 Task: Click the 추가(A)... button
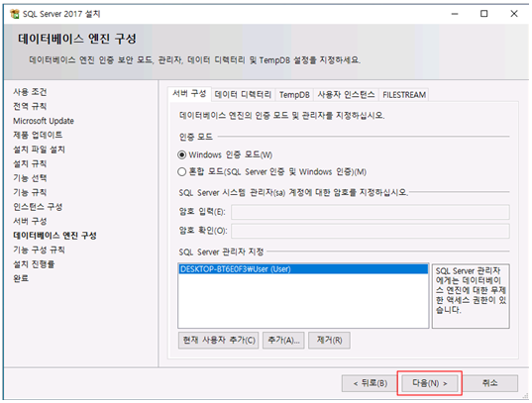point(283,341)
